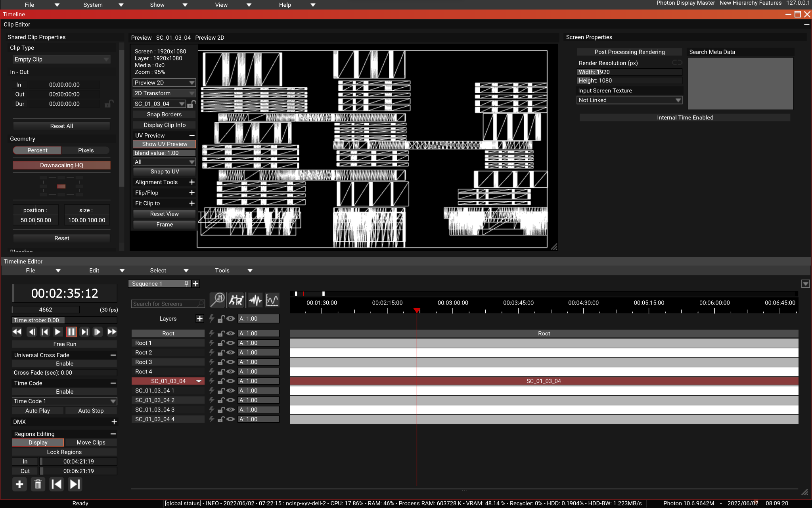
Task: Toggle visibility eye of Root 1 layer
Action: pyautogui.click(x=230, y=343)
